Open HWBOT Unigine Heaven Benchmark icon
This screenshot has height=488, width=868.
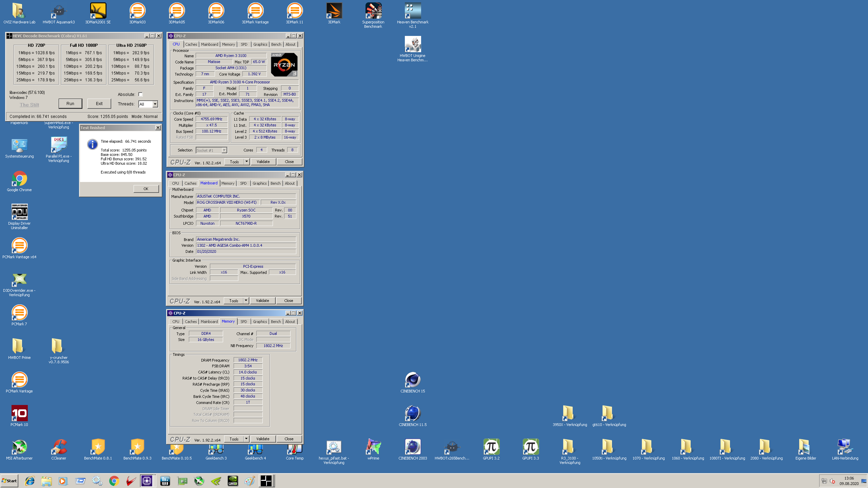pyautogui.click(x=413, y=49)
